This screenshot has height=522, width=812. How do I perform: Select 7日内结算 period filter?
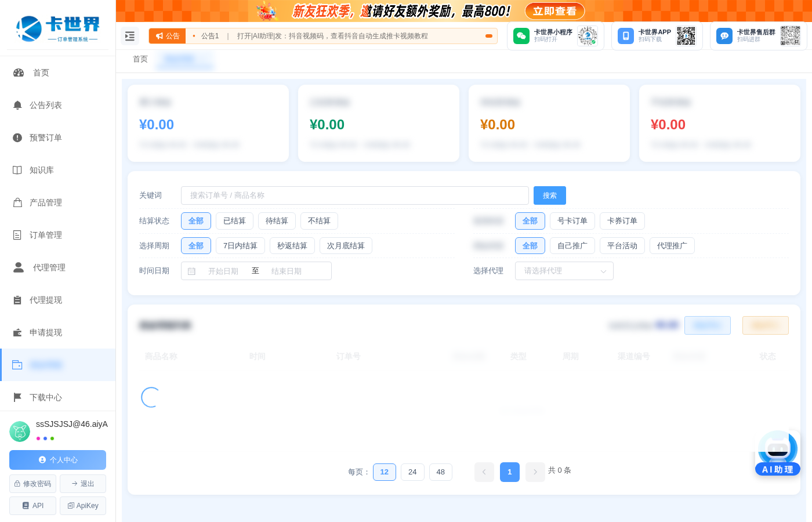pos(240,246)
